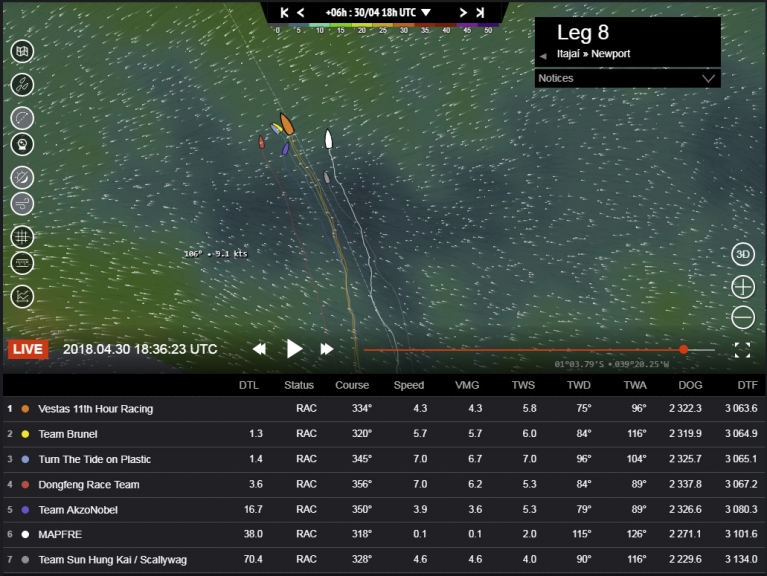
Task: Click the previous leg arrow beside Itajaí
Action: click(543, 56)
